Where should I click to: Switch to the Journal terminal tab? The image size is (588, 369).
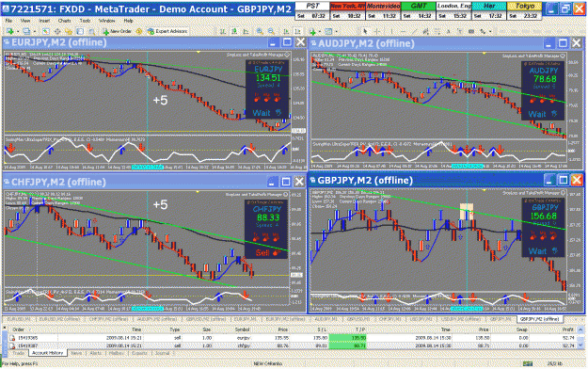click(163, 353)
